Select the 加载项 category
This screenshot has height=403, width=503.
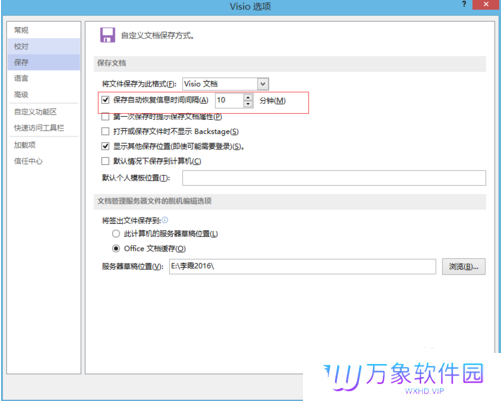pos(43,145)
